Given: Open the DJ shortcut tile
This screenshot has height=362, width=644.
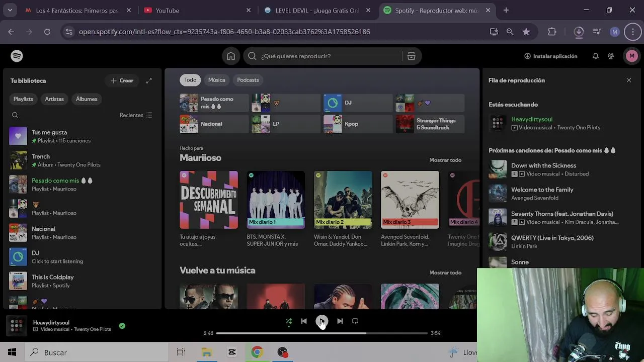Looking at the screenshot, I should click(x=358, y=103).
